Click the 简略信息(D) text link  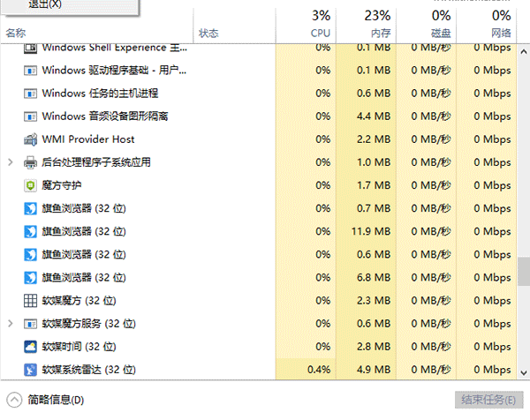point(56,400)
